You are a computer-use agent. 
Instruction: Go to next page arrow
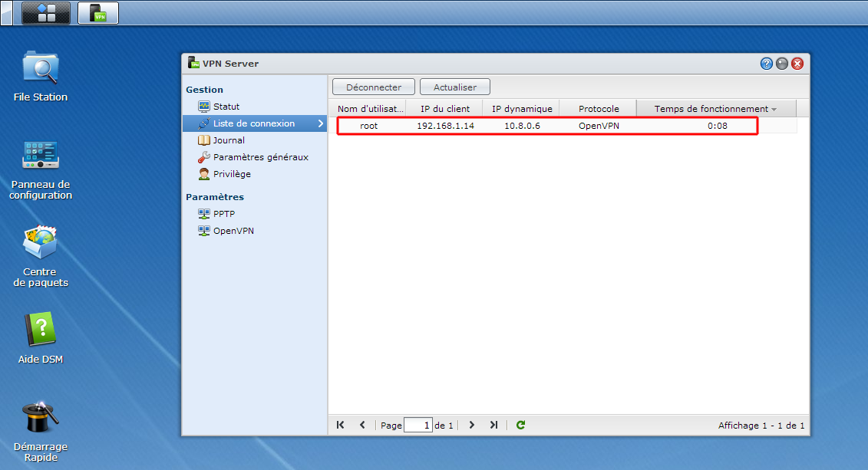pyautogui.click(x=472, y=425)
